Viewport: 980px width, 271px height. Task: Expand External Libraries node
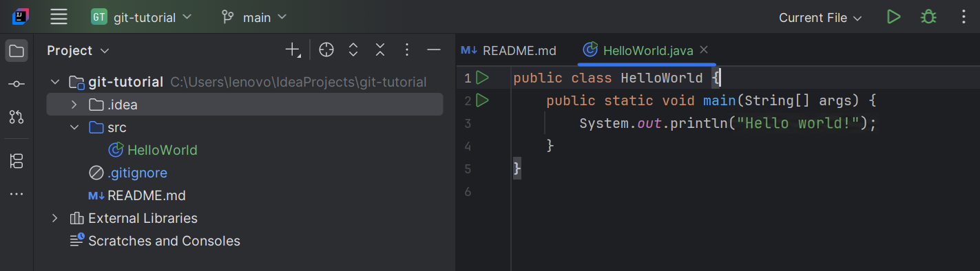pyautogui.click(x=55, y=218)
